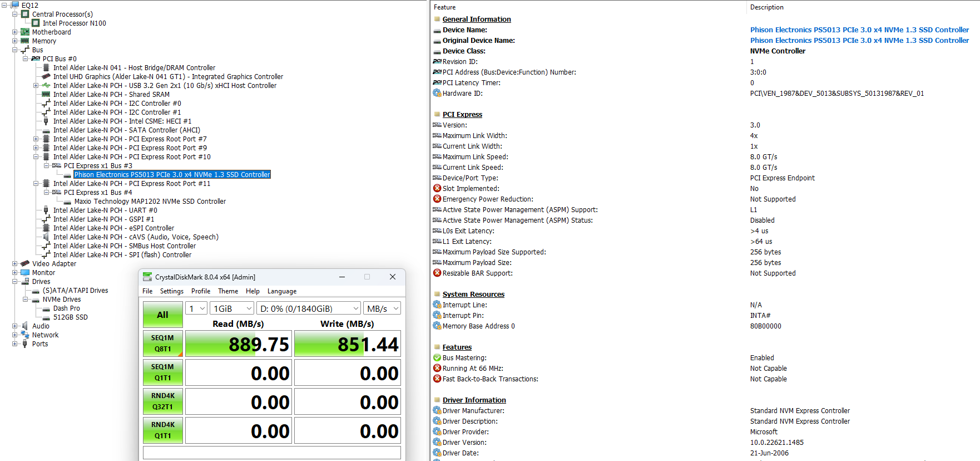Expand the Motherboard node
Viewport: 980px width, 461px height.
(15, 32)
